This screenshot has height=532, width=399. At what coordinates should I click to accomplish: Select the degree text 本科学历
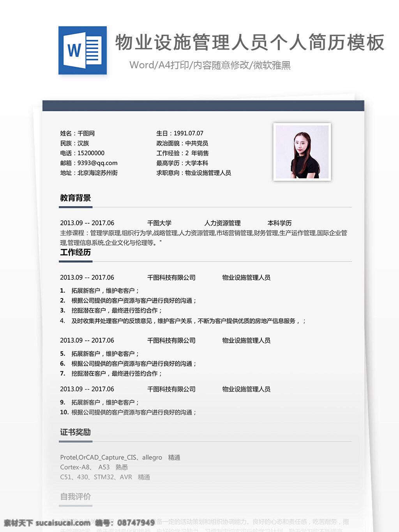[x=280, y=223]
